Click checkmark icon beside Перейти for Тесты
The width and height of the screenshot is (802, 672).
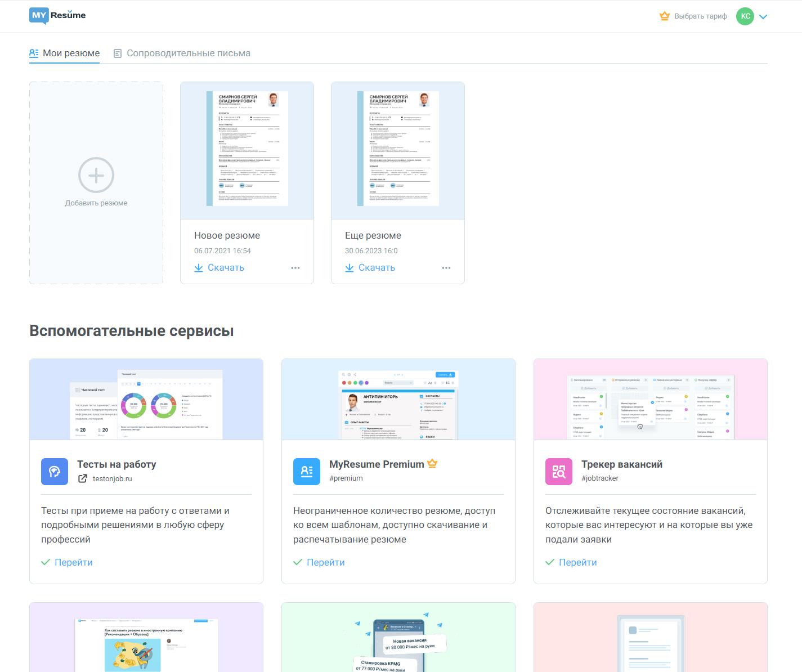pos(46,562)
